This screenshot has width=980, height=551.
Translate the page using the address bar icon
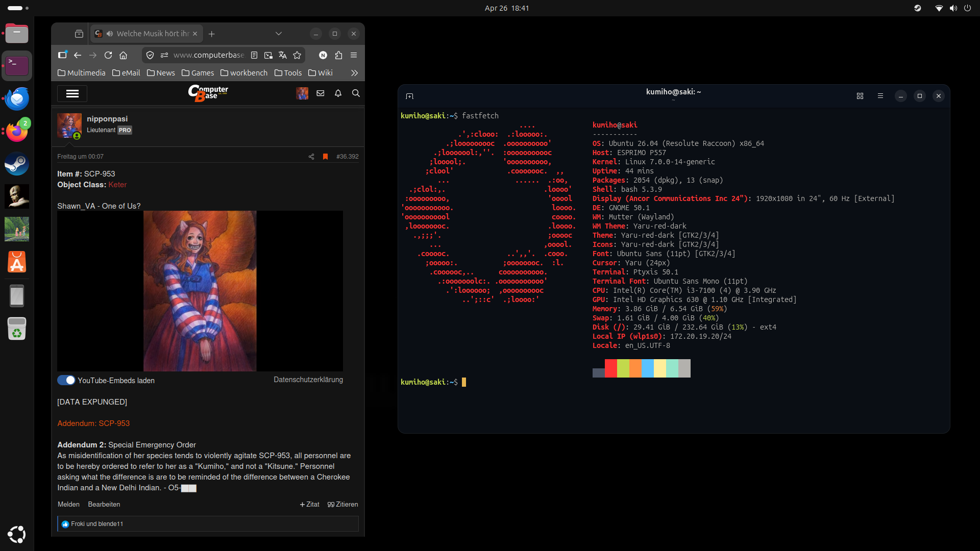coord(283,55)
